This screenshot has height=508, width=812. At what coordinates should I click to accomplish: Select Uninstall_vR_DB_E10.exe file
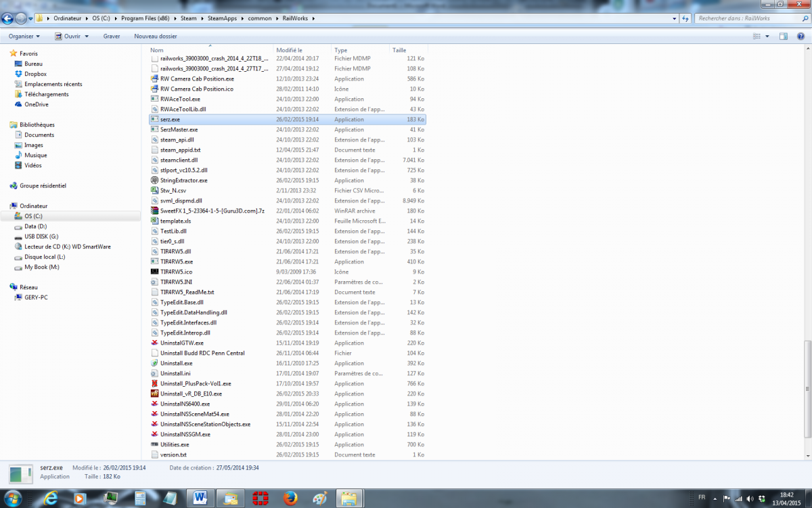(x=191, y=394)
